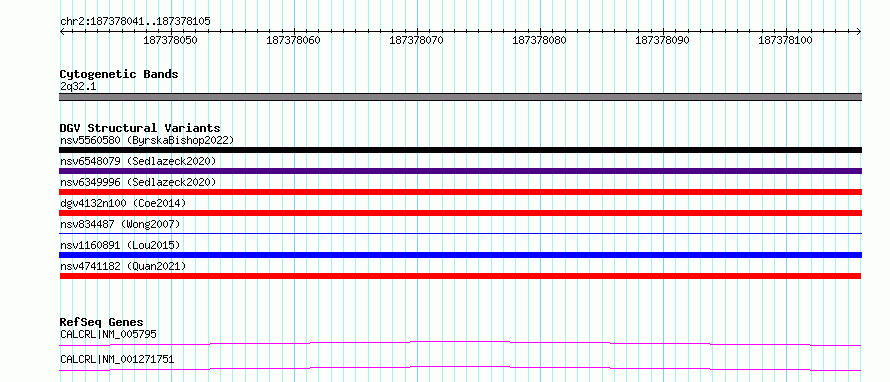The width and height of the screenshot is (890, 382).
Task: Click the magenta CALCRL NM_005795 transcript line
Action: [460, 343]
